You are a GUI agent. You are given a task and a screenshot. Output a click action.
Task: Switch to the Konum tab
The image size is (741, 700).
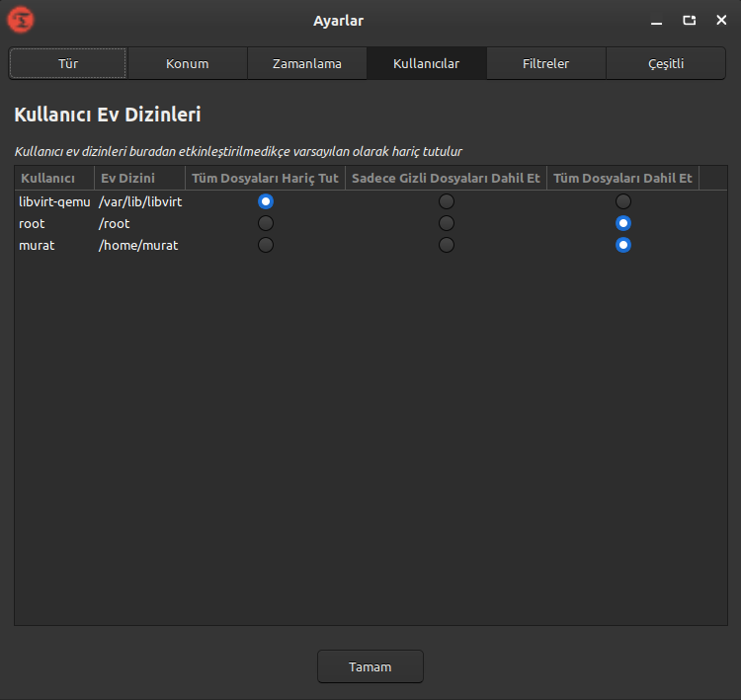click(187, 64)
